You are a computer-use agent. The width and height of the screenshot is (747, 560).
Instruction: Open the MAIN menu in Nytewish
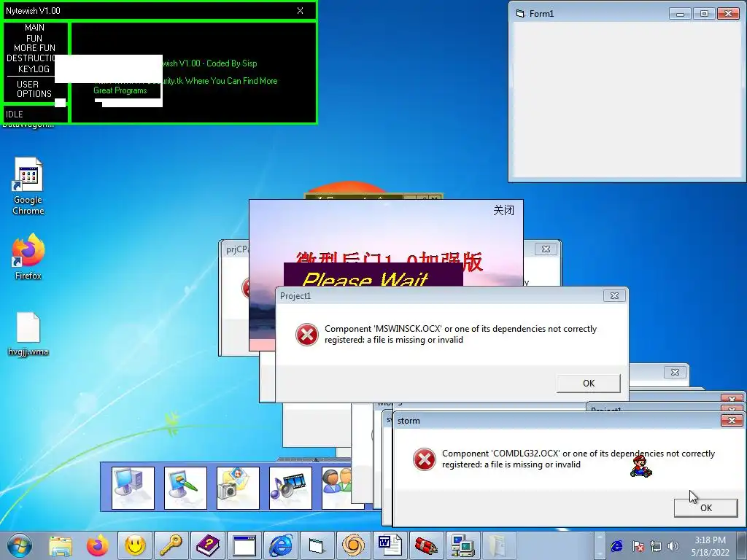[x=35, y=28]
